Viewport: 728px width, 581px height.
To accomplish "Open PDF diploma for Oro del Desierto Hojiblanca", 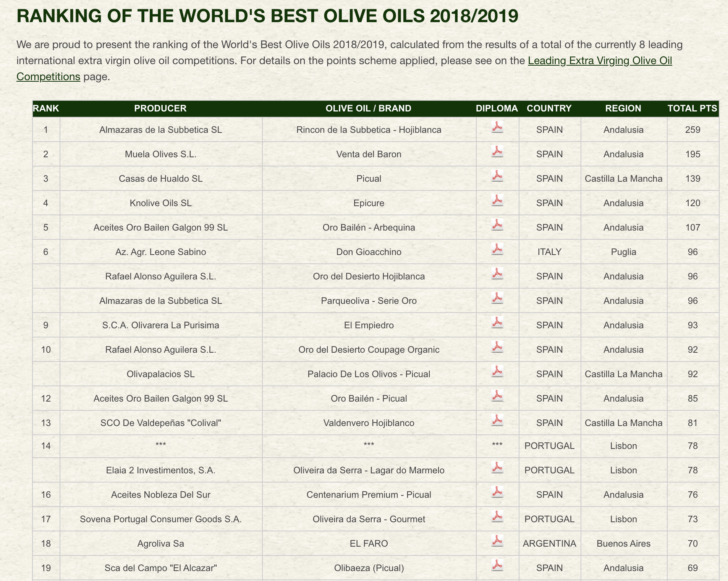I will coord(497,273).
